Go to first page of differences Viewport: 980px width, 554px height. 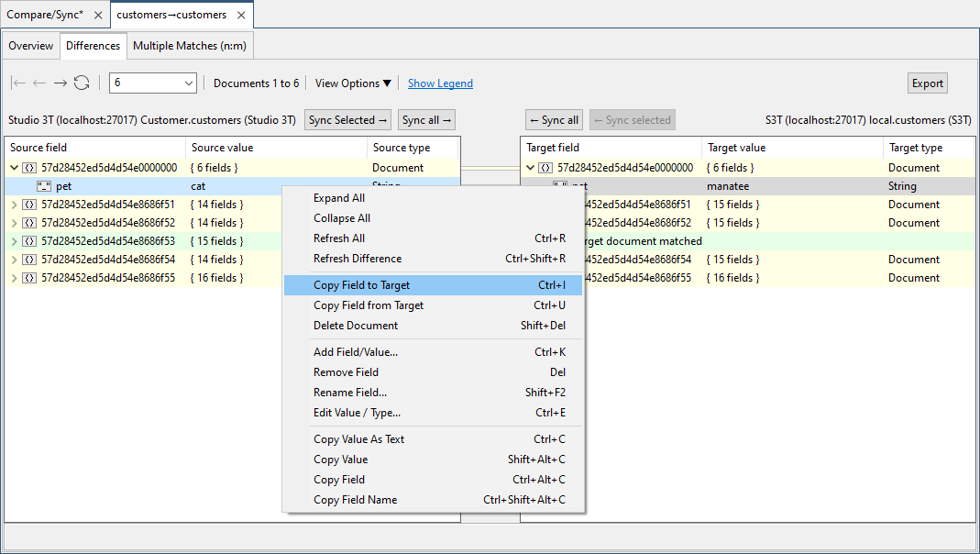18,83
